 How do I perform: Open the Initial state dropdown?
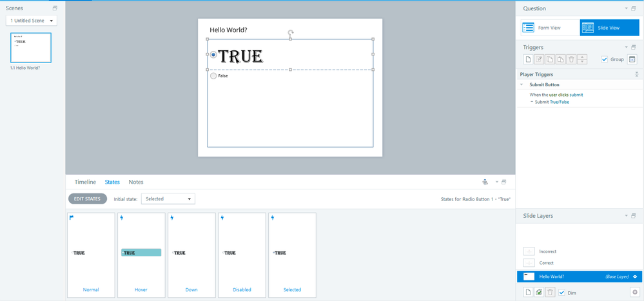168,199
